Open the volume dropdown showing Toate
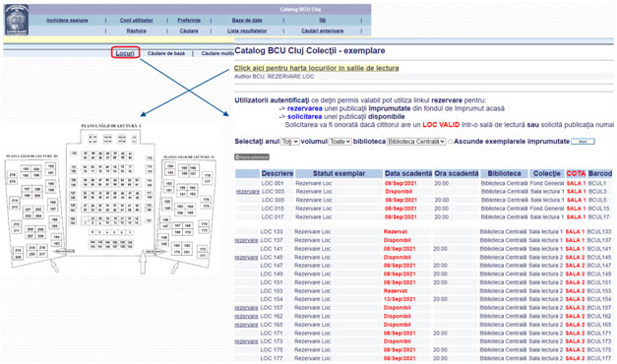Viewport: 617px width, 364px height. tap(339, 142)
